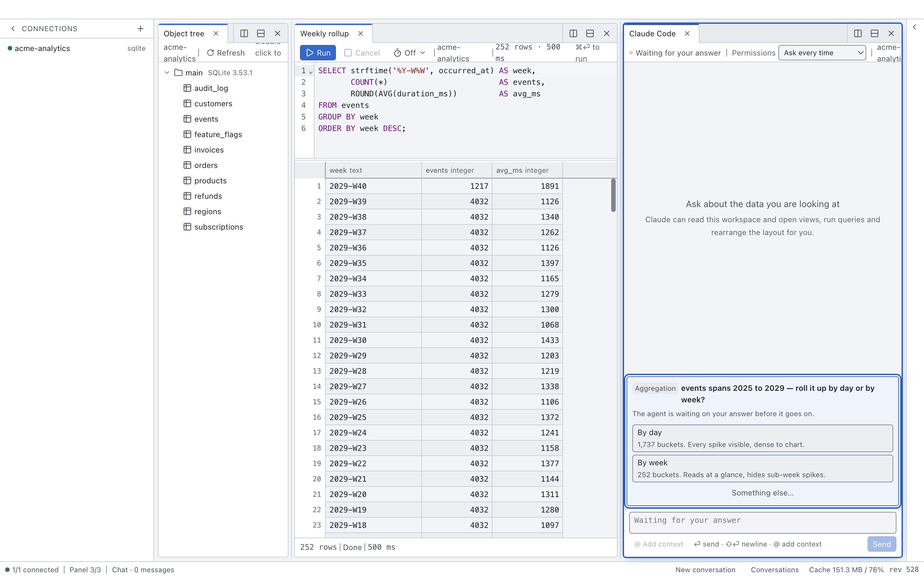Split Claude Code panel horizontally
Image resolution: width=924 pixels, height=578 pixels.
pyautogui.click(x=874, y=34)
